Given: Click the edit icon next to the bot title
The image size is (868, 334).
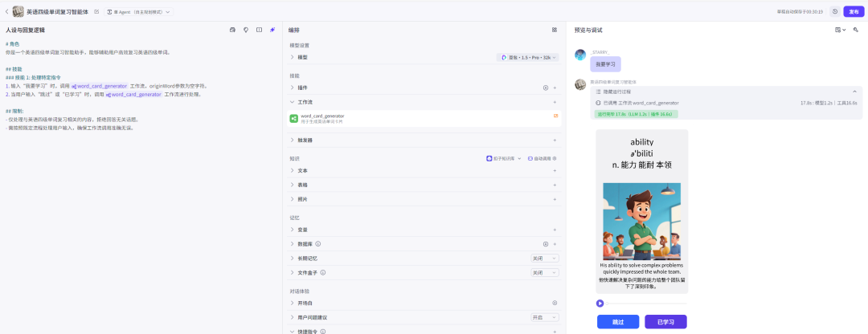Looking at the screenshot, I should tap(97, 11).
